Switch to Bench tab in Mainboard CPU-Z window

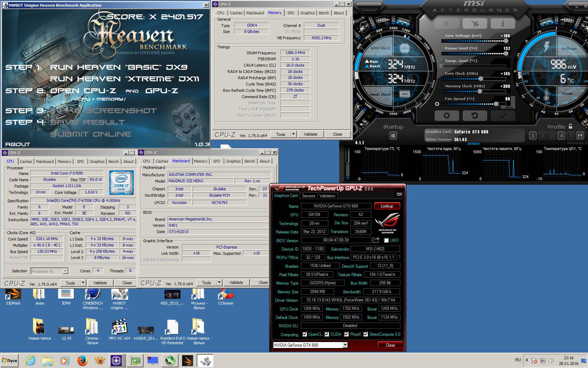pyautogui.click(x=250, y=161)
